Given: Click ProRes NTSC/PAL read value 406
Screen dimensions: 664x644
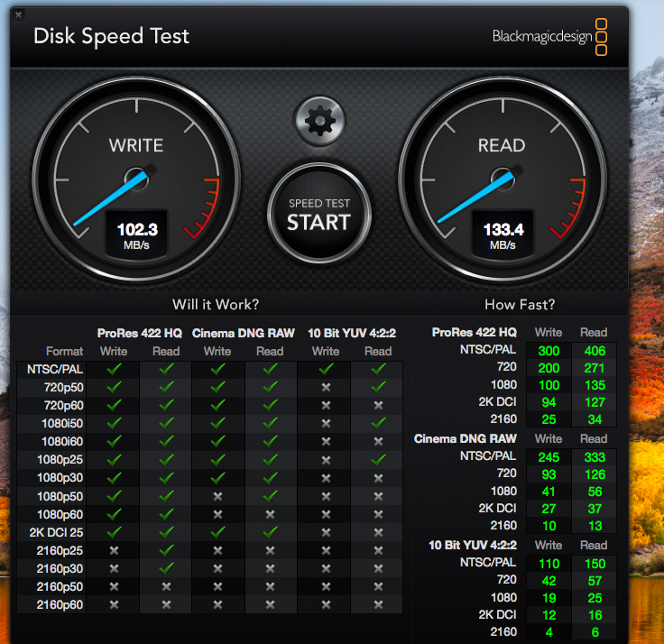Looking at the screenshot, I should [x=595, y=351].
